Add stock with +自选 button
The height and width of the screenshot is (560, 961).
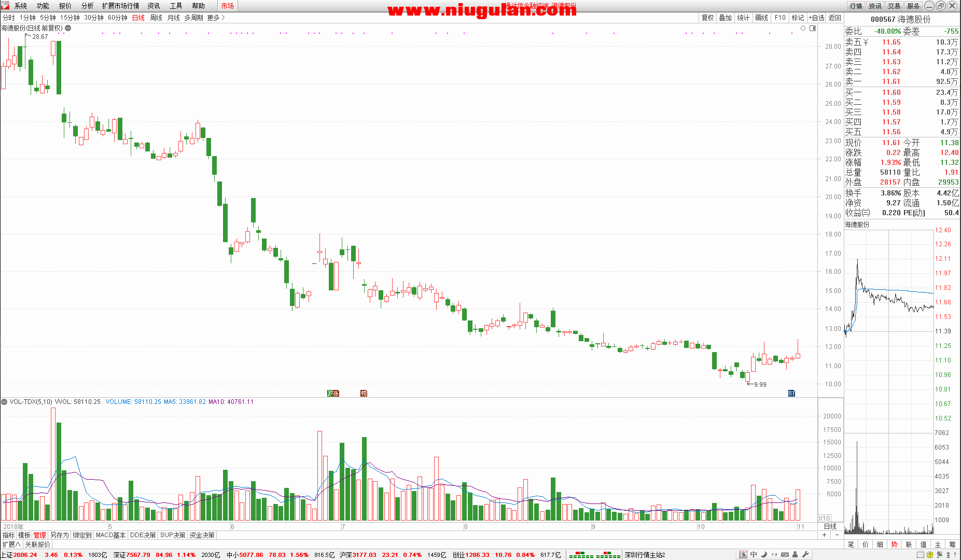[817, 18]
